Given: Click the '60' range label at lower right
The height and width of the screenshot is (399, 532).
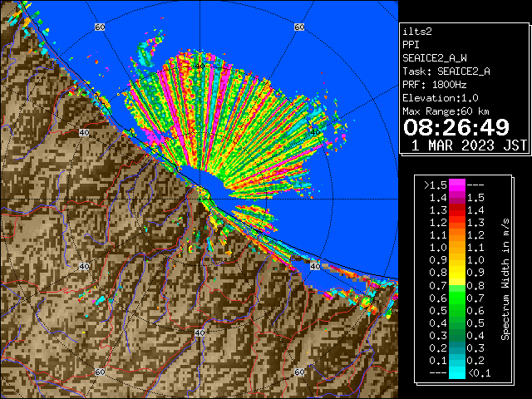Looking at the screenshot, I should [299, 372].
